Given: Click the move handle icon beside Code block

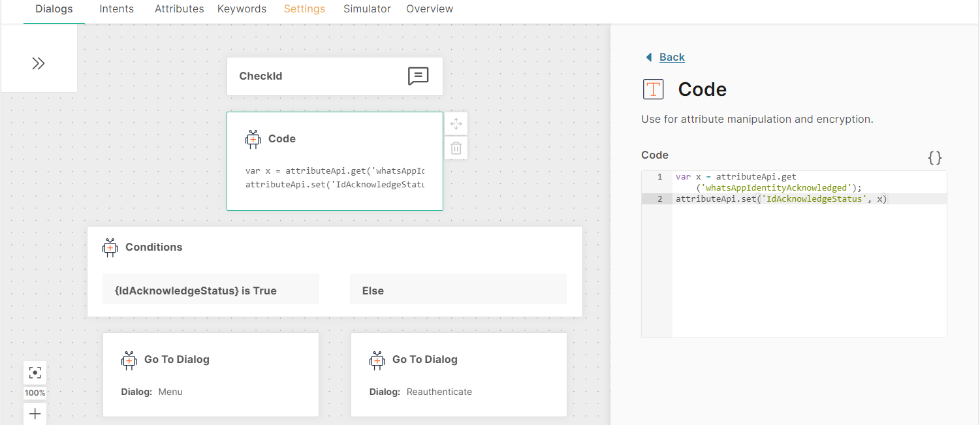Looking at the screenshot, I should pos(456,124).
